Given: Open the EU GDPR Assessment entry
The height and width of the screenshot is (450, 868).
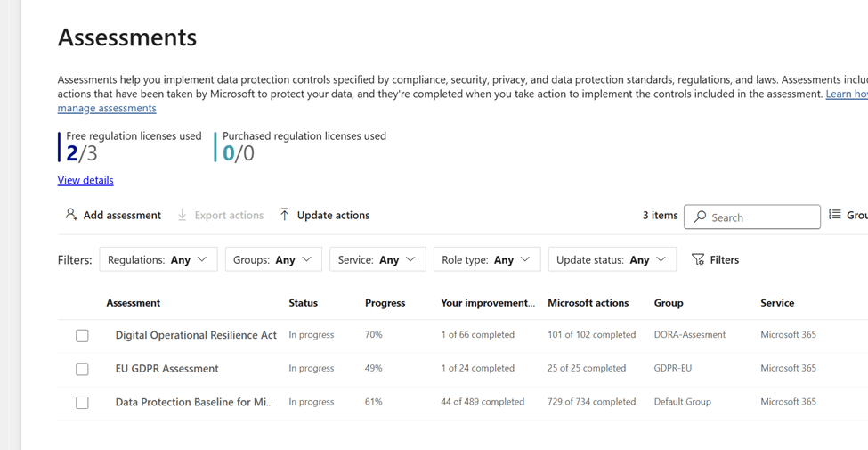Looking at the screenshot, I should [x=166, y=369].
